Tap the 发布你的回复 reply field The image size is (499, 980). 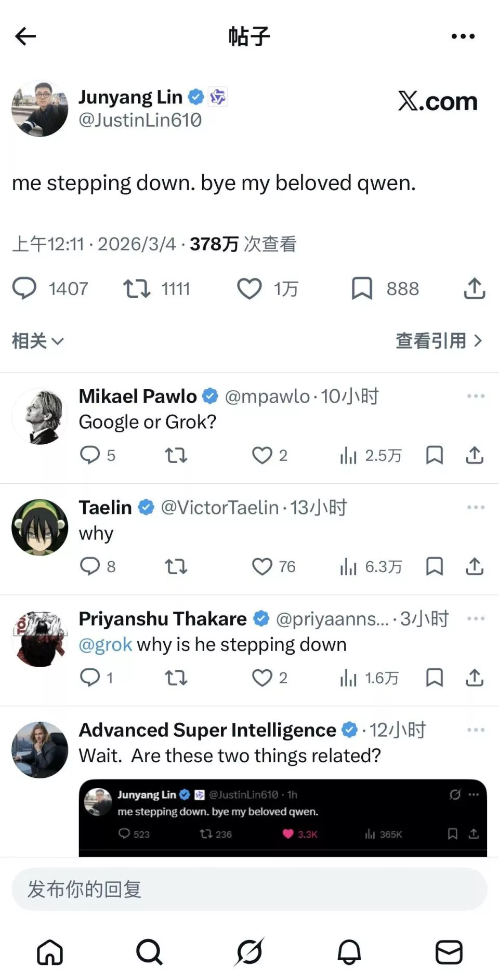[249, 889]
